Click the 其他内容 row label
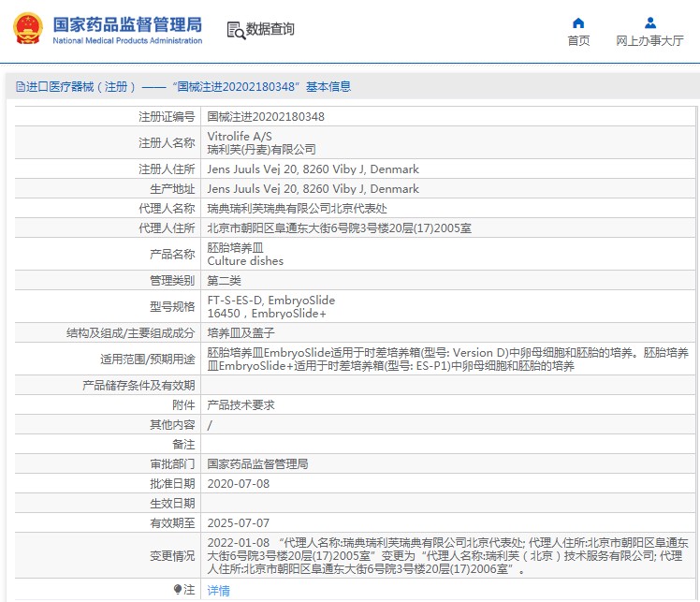 click(x=172, y=425)
